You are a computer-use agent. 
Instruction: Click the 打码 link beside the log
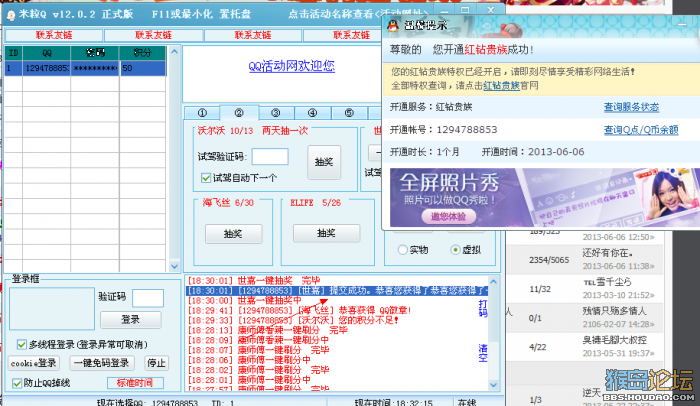click(483, 308)
